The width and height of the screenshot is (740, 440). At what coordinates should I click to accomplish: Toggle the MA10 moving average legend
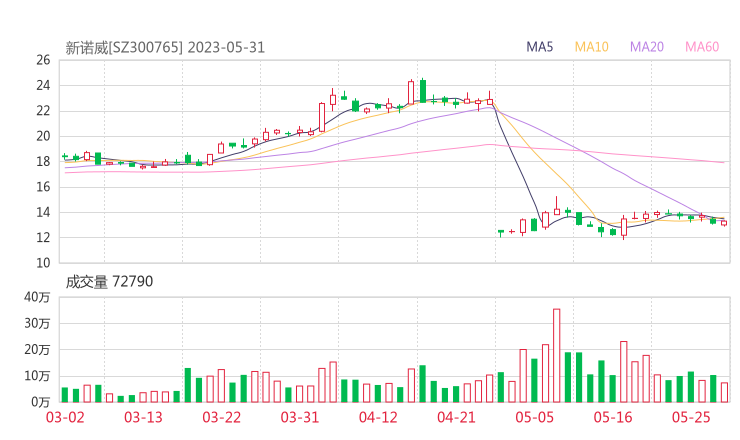(592, 47)
